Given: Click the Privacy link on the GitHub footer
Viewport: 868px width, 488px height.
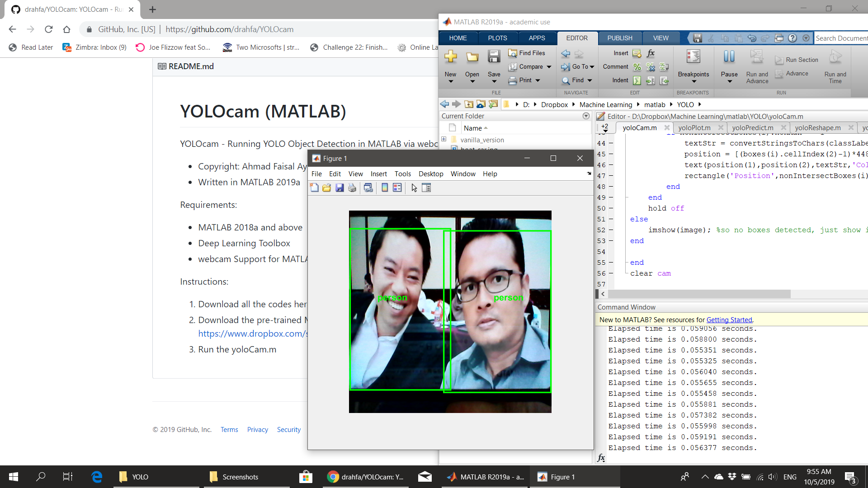Looking at the screenshot, I should (x=257, y=430).
